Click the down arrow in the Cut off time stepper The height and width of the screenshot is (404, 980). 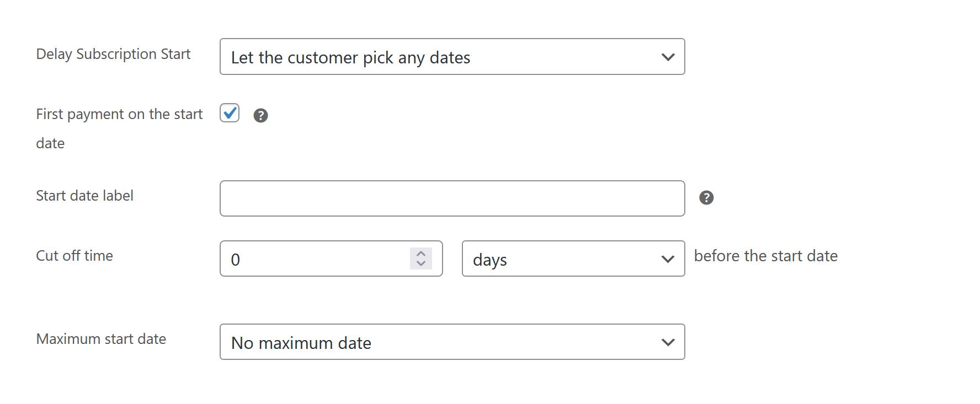click(x=421, y=263)
